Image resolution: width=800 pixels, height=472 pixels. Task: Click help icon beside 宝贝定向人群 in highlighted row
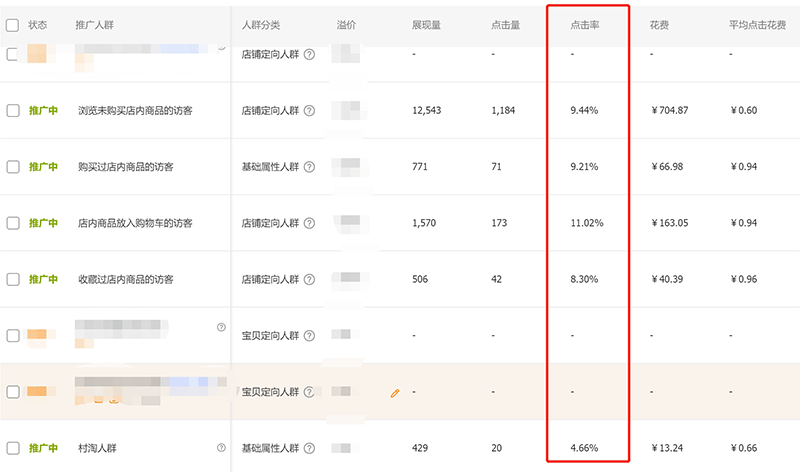309,392
